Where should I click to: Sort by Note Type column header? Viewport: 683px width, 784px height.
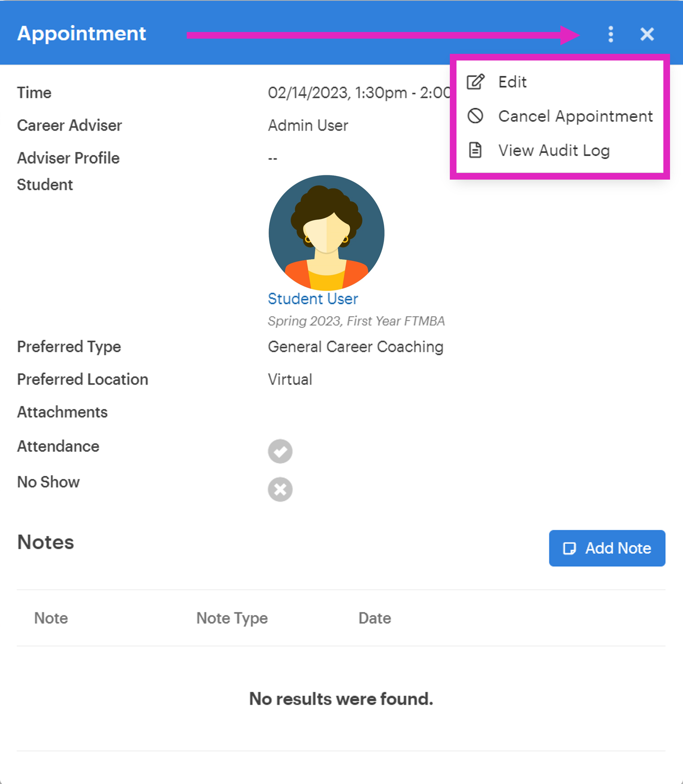[232, 618]
